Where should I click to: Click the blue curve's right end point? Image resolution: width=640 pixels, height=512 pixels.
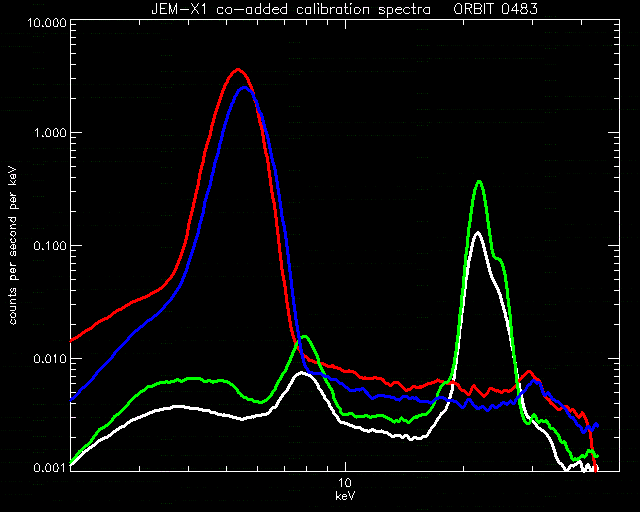(598, 425)
